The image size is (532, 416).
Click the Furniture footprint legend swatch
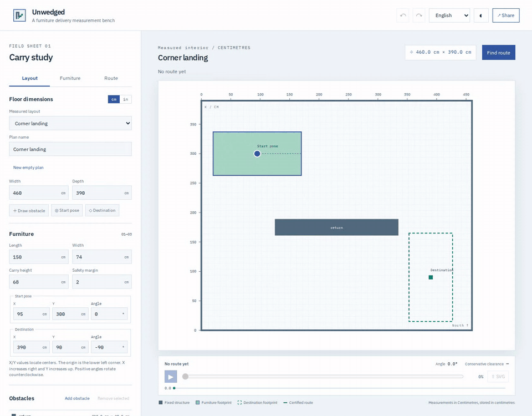(197, 403)
